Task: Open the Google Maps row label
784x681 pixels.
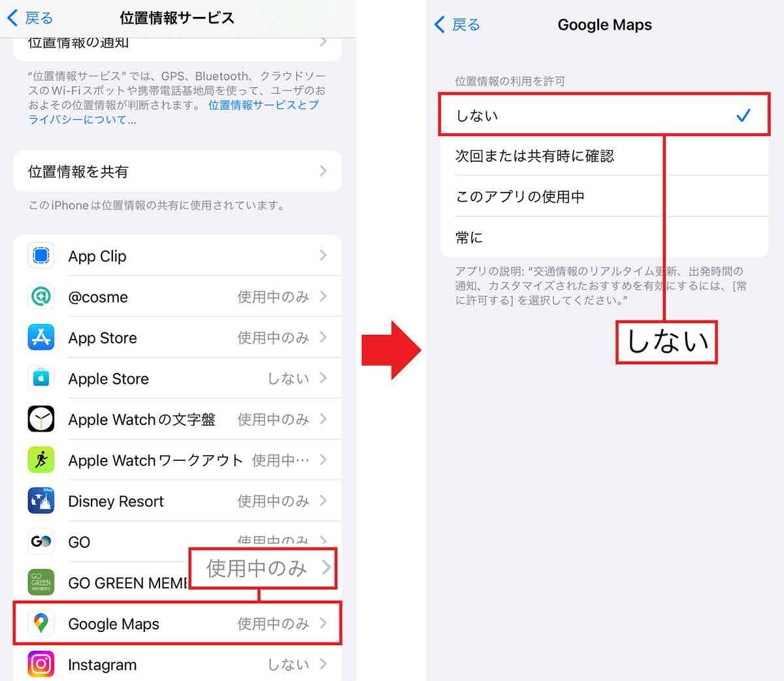Action: 114,624
